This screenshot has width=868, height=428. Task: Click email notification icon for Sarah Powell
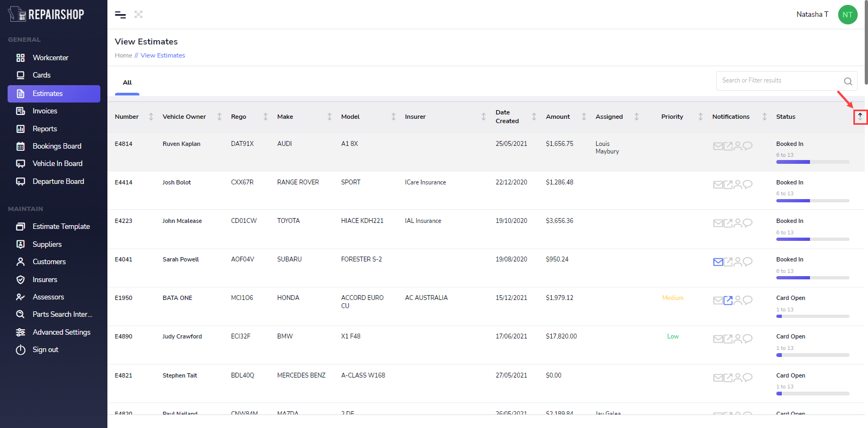coord(718,262)
